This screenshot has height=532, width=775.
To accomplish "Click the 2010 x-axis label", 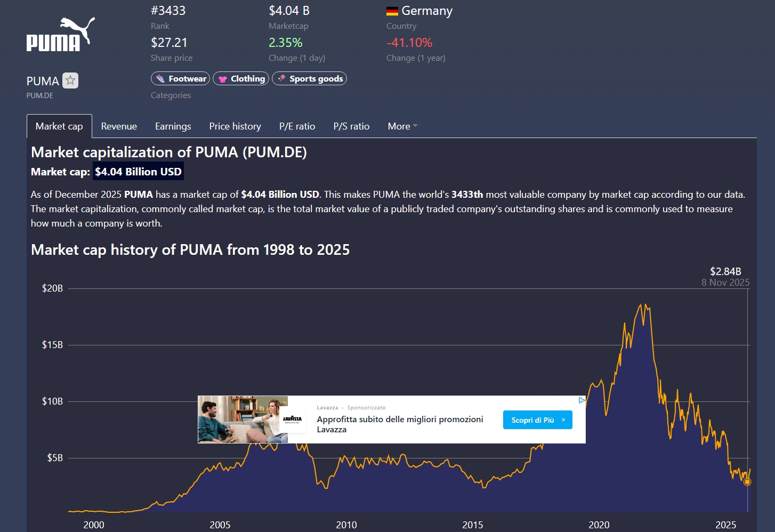I will (x=346, y=525).
